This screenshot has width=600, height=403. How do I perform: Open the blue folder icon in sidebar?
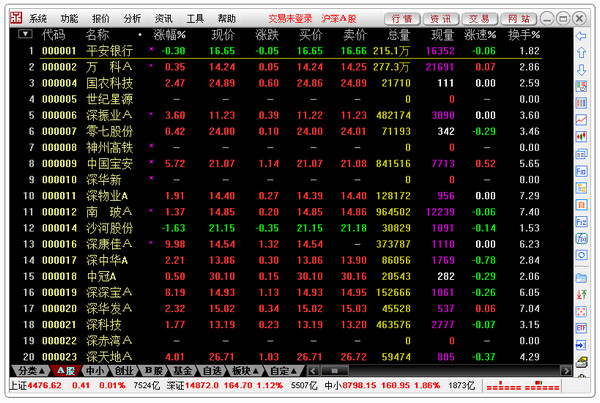point(581,278)
